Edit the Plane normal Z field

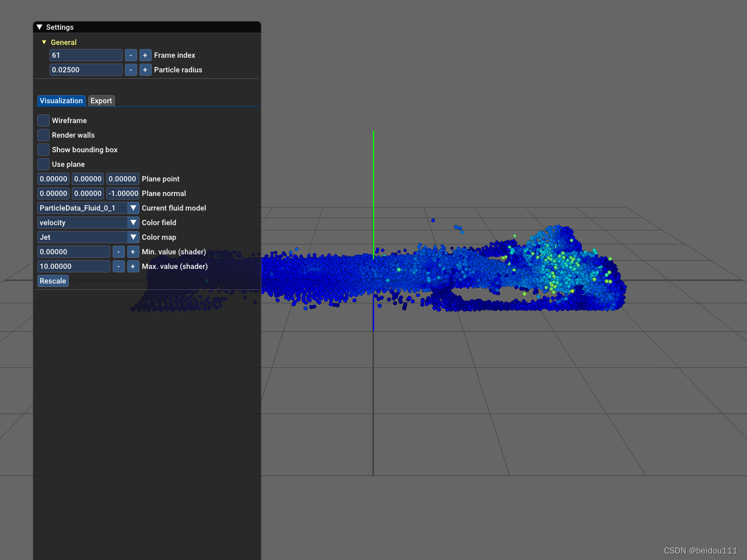[123, 193]
